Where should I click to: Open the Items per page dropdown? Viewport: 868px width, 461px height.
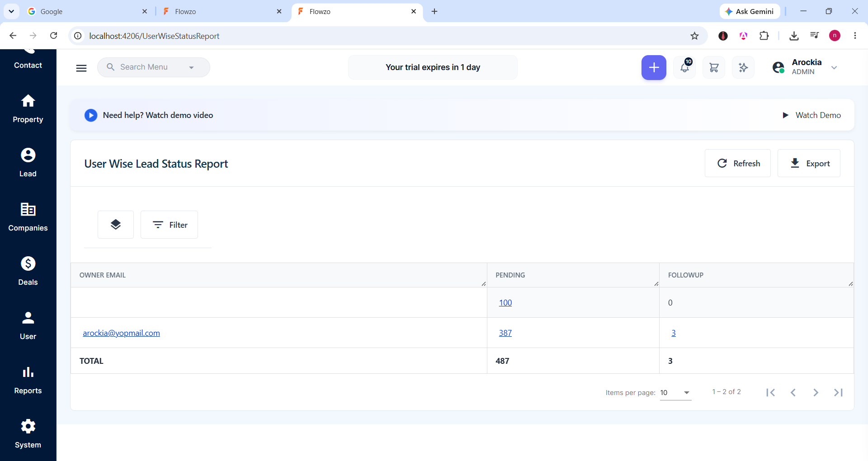(675, 393)
